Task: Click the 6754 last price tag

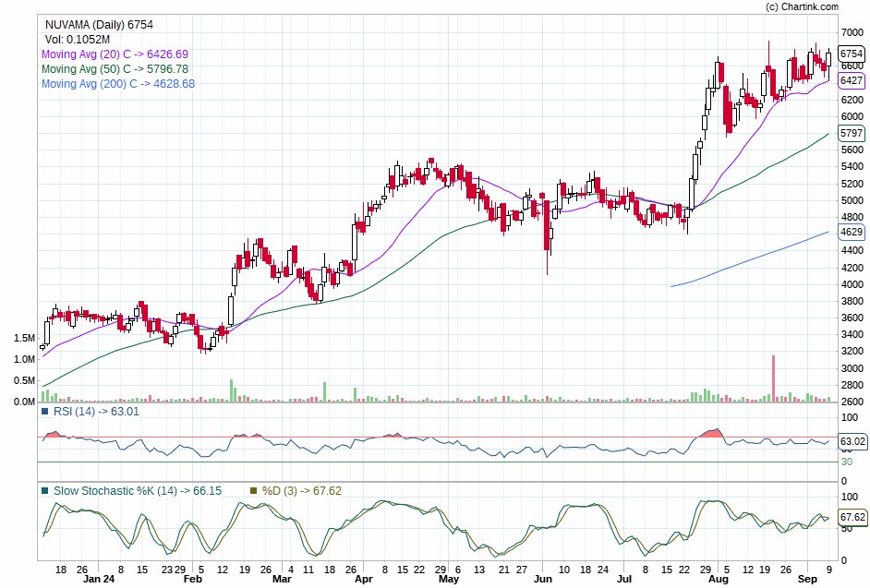Action: [852, 54]
